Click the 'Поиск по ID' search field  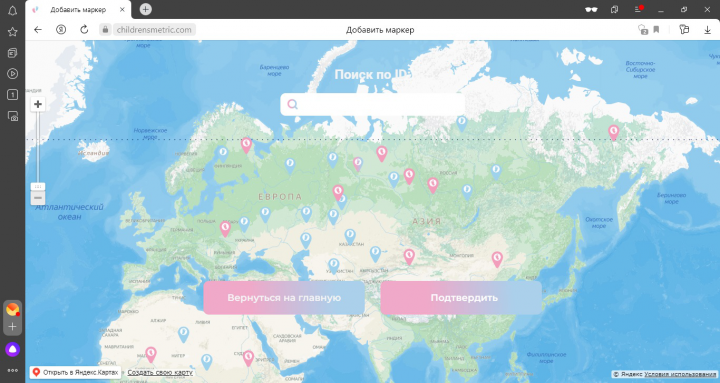pyautogui.click(x=372, y=104)
